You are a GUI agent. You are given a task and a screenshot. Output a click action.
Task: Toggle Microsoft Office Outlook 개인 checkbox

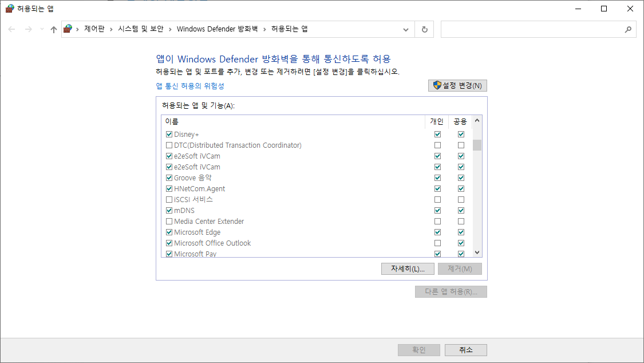[x=437, y=243]
